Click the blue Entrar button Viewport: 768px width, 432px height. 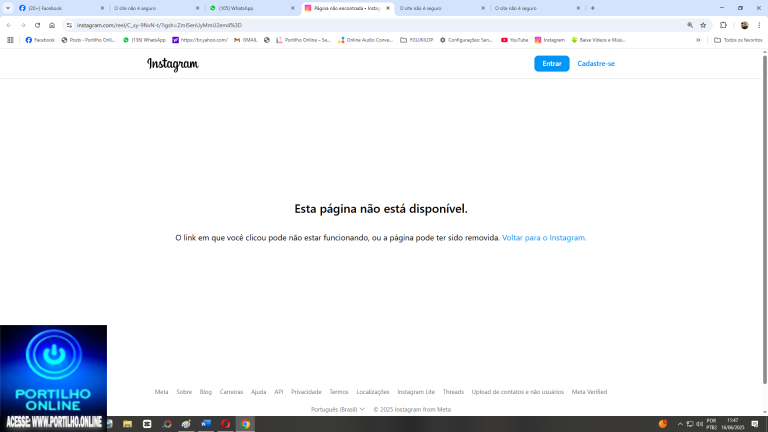[551, 64]
